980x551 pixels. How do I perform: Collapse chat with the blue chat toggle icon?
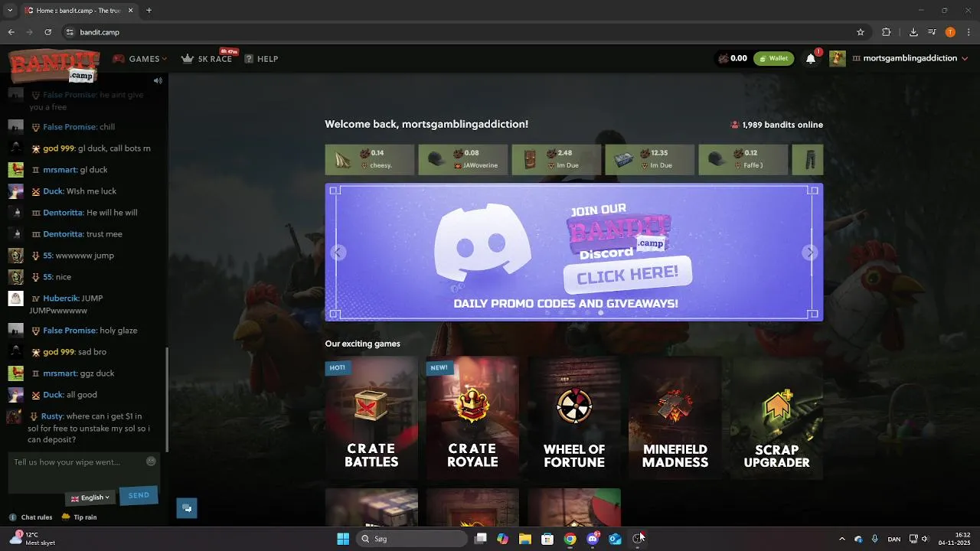pos(187,508)
